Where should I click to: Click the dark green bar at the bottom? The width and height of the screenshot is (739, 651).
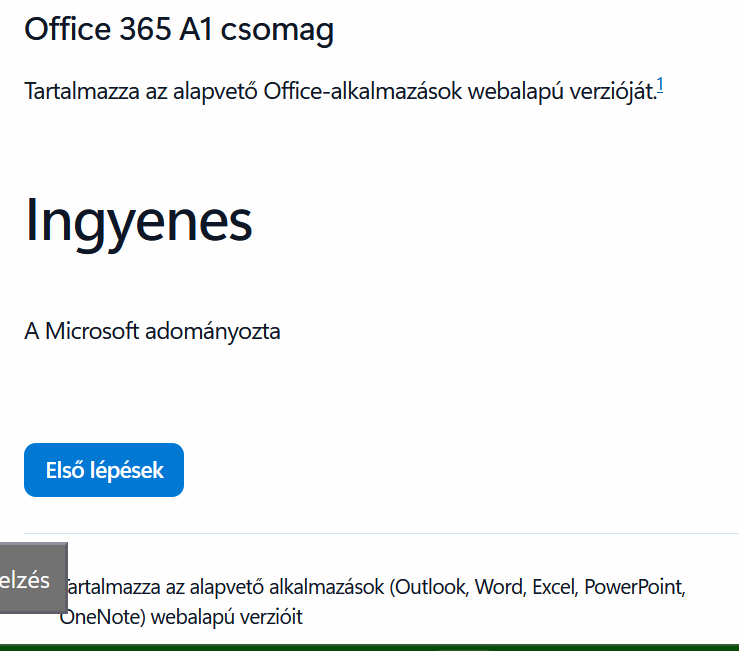pos(369,647)
